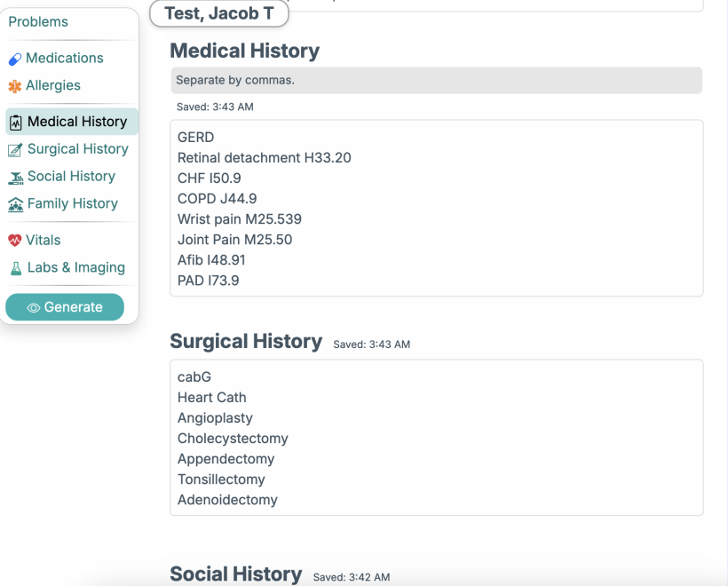
Task: Jump to Allergies section
Action: coord(53,85)
